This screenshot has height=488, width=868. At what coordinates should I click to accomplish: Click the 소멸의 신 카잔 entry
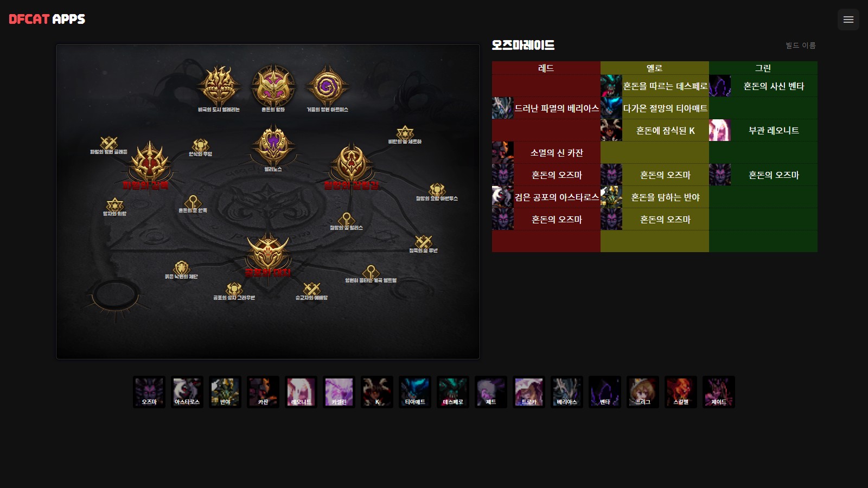[x=546, y=153]
